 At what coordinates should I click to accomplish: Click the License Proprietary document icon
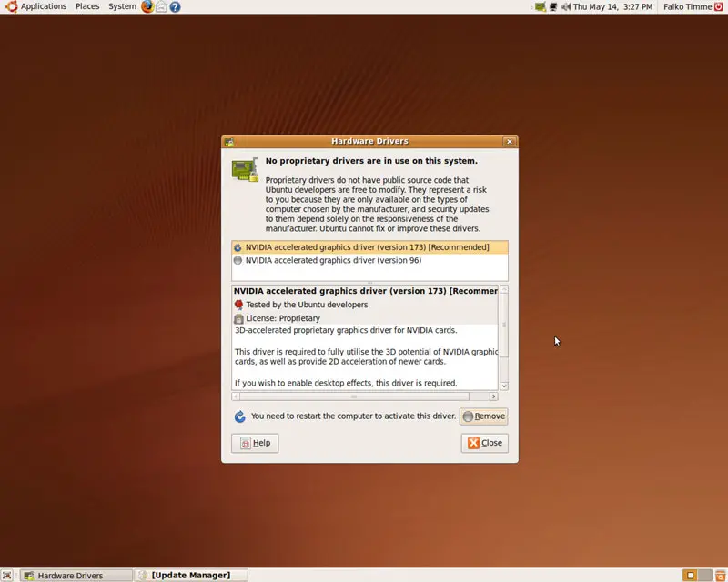point(238,319)
